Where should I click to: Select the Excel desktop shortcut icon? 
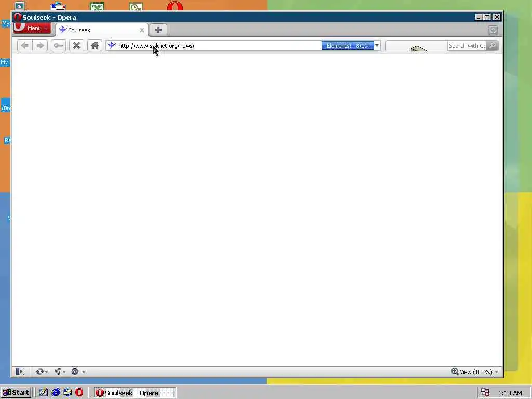point(97,6)
